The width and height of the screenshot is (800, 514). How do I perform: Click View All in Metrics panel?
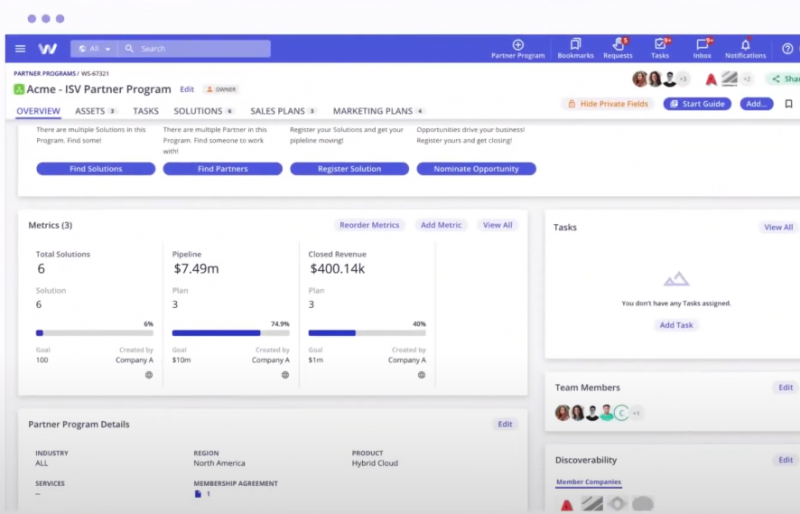pyautogui.click(x=497, y=225)
